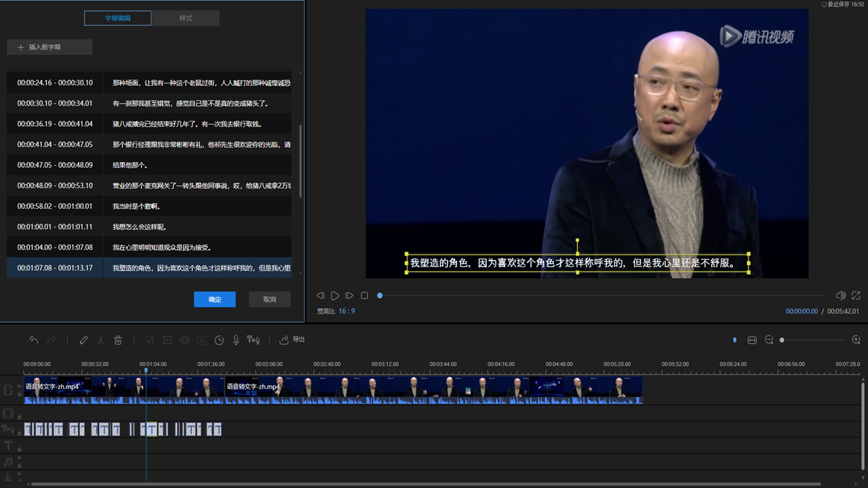868x488 pixels.
Task: Select the subtitle row starting at 00:00:58.02
Action: click(149, 206)
